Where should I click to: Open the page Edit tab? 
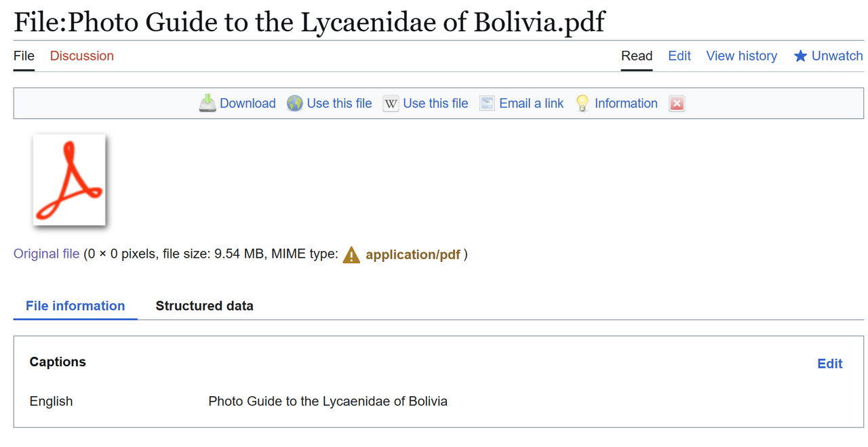click(679, 56)
